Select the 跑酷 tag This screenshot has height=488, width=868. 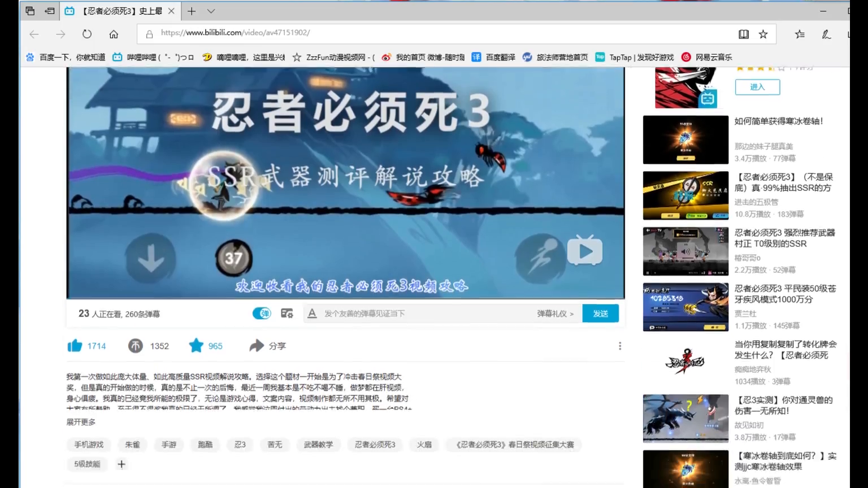pyautogui.click(x=205, y=445)
